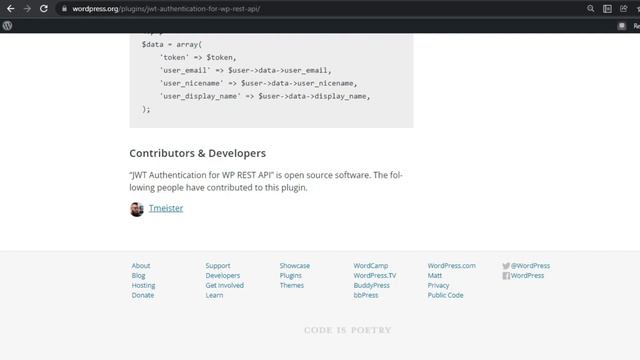Click the user avatar icon in admin bar
The image size is (640, 360).
[622, 26]
